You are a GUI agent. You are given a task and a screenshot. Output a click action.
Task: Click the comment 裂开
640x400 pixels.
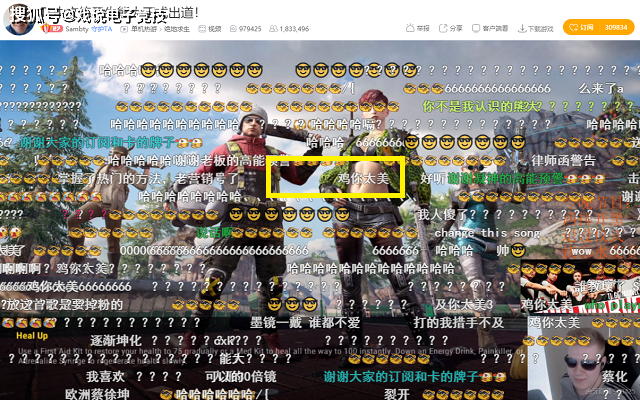pyautogui.click(x=397, y=394)
